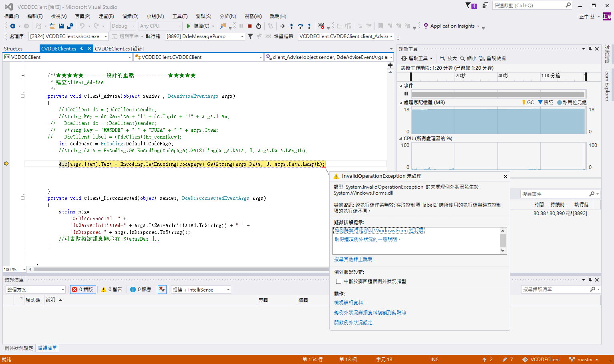Close the InvalidOperationException popup
614x364 pixels.
click(505, 176)
